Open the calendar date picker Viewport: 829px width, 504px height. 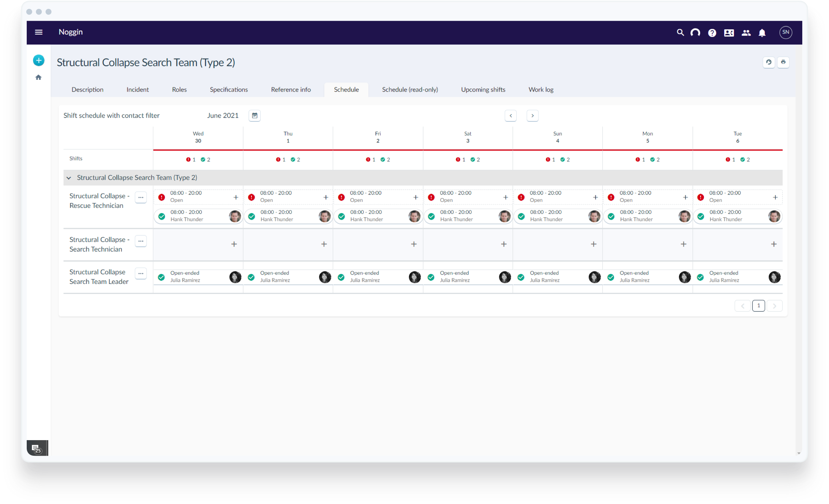pyautogui.click(x=254, y=115)
